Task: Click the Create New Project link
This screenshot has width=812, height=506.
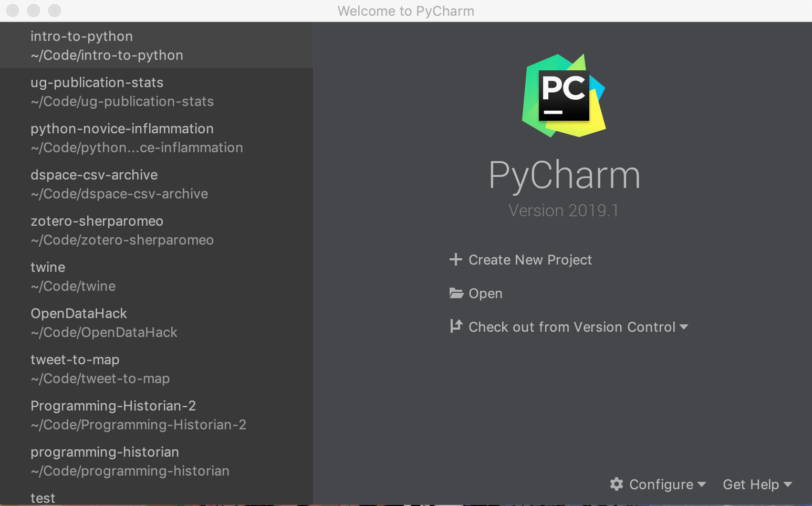Action: (x=530, y=260)
